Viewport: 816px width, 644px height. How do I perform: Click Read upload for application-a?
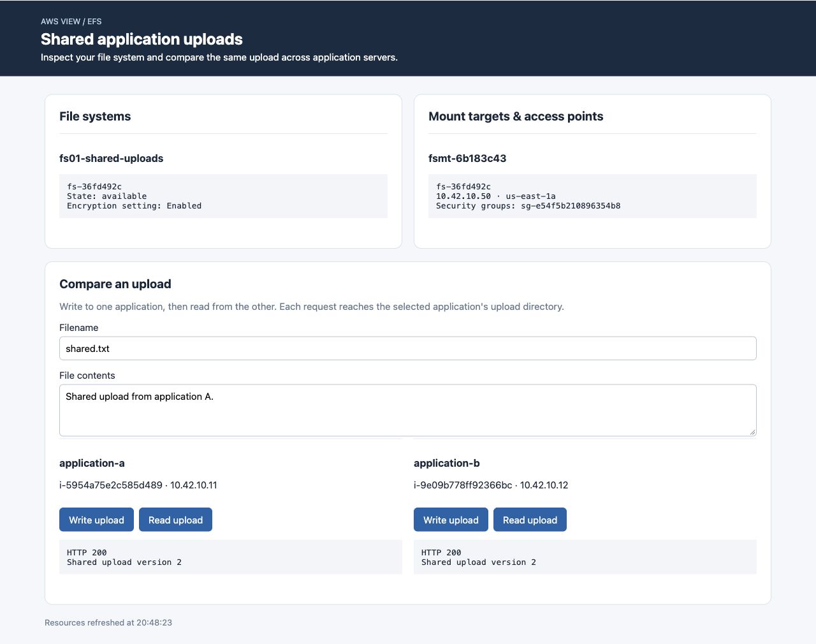click(x=175, y=520)
